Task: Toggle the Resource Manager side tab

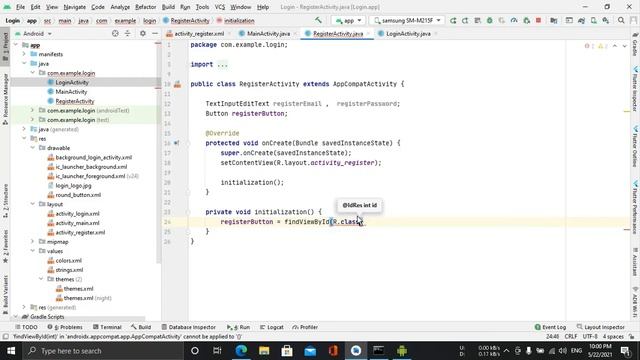Action: [5, 99]
